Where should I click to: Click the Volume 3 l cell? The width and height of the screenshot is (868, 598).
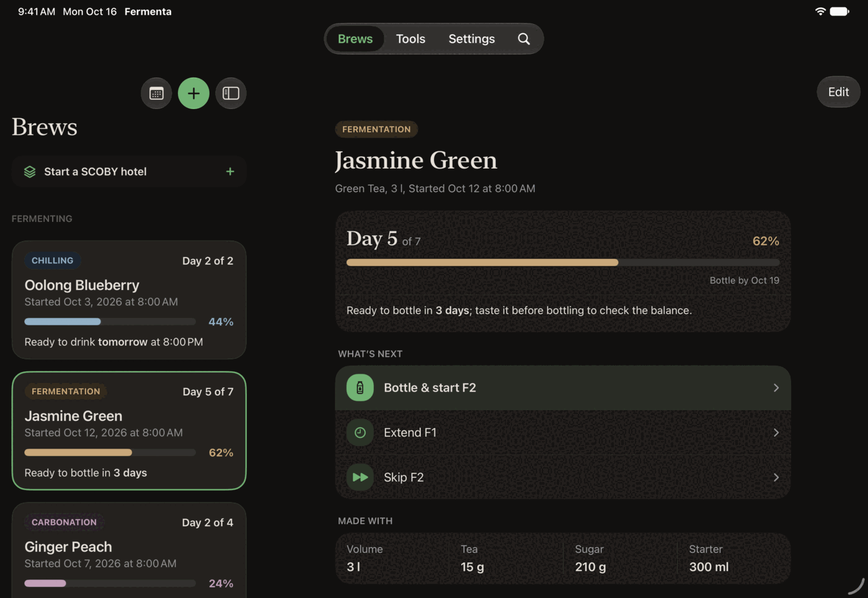(x=392, y=558)
